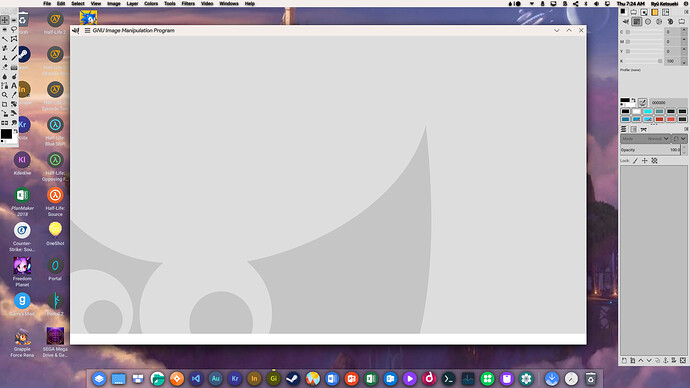
Task: Click the K value field showing 100
Action: [x=672, y=61]
